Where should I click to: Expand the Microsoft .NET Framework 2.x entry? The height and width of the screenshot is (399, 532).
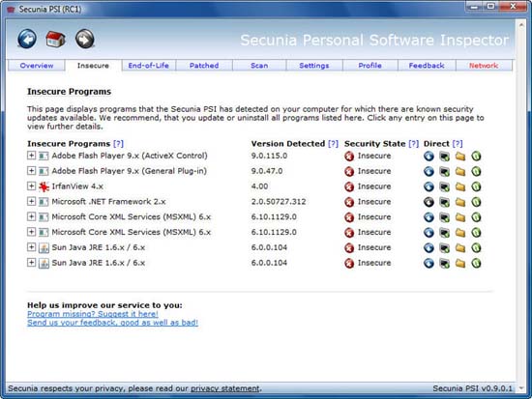pos(31,201)
